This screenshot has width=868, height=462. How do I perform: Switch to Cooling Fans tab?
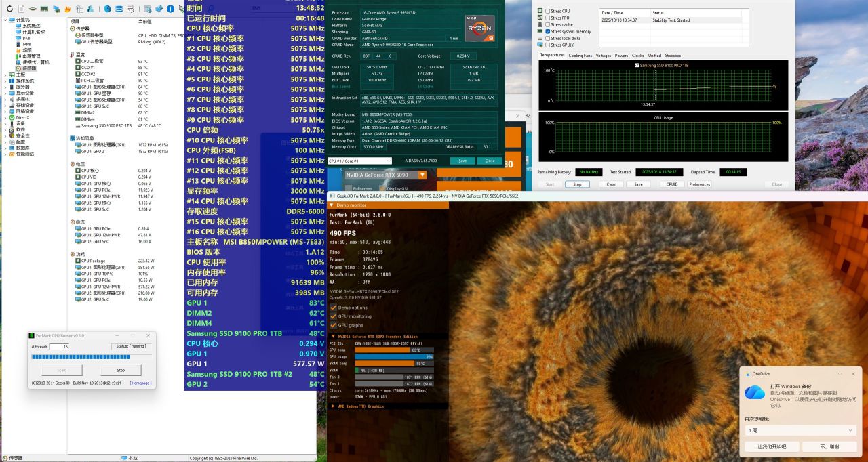[580, 56]
